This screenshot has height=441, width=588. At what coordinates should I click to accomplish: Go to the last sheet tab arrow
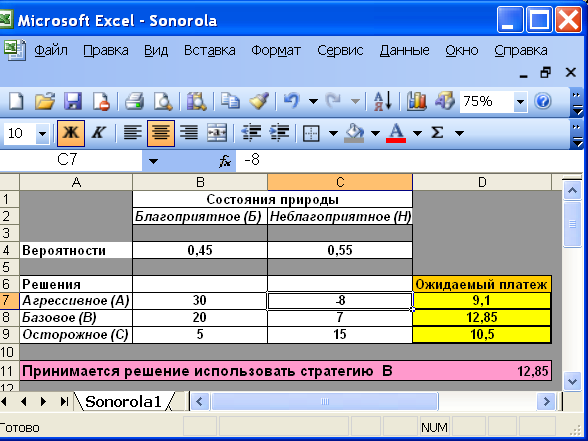[x=64, y=402]
